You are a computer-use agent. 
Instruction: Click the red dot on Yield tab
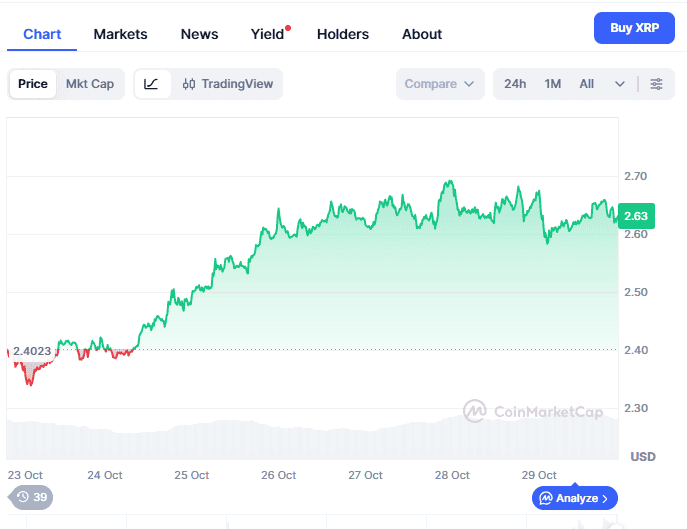coord(288,28)
